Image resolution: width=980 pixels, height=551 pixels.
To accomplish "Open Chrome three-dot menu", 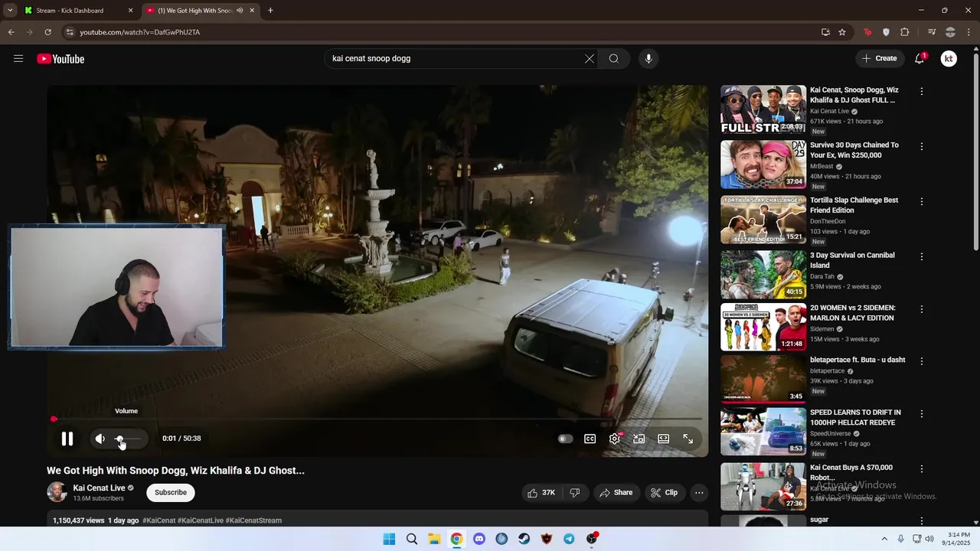I will coord(969,32).
